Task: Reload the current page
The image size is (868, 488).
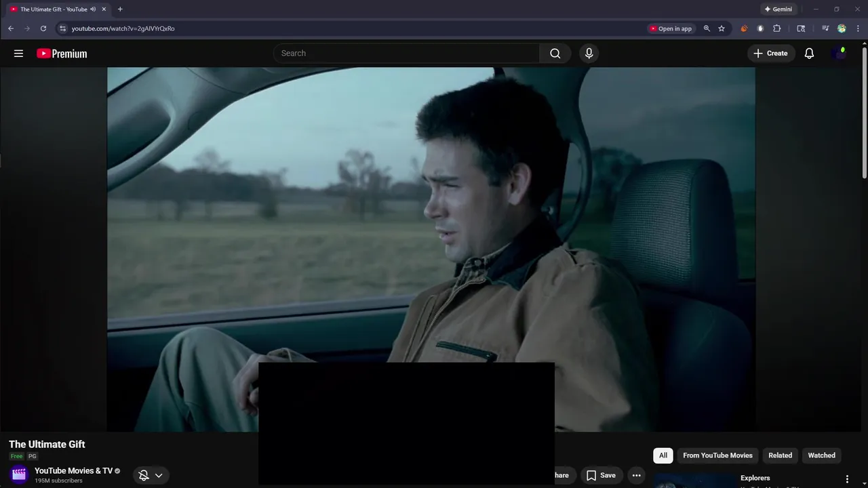Action: 43,28
